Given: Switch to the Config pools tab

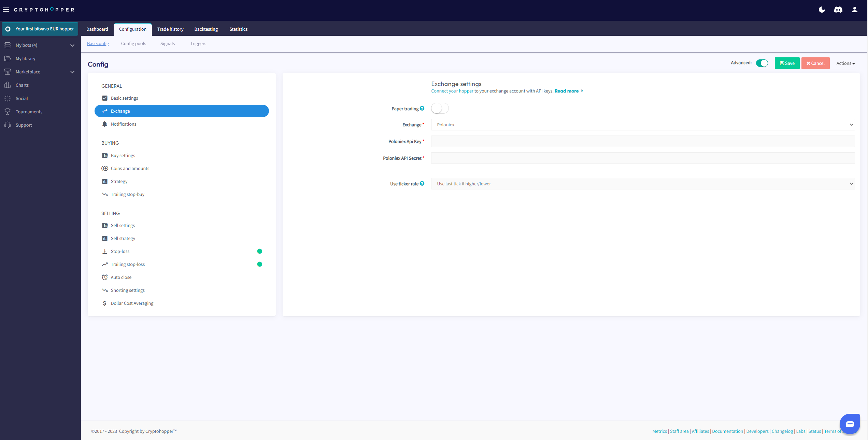Looking at the screenshot, I should click(133, 43).
